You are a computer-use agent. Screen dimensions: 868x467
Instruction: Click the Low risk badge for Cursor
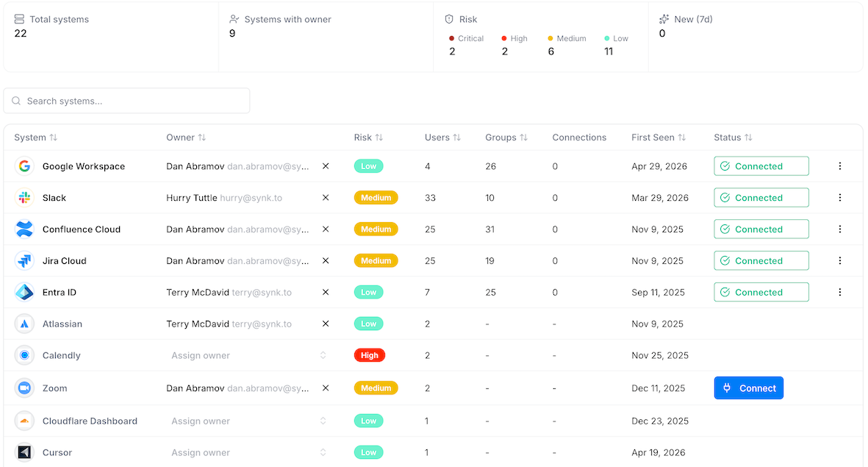tap(369, 452)
